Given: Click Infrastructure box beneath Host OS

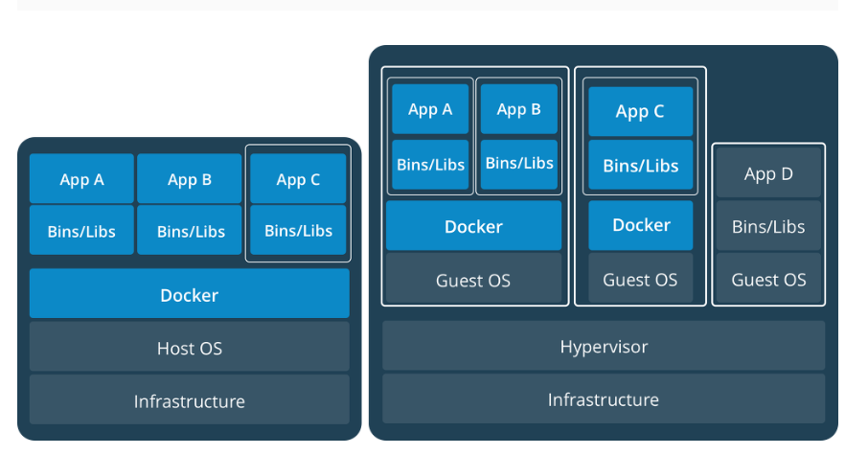Looking at the screenshot, I should tap(190, 399).
